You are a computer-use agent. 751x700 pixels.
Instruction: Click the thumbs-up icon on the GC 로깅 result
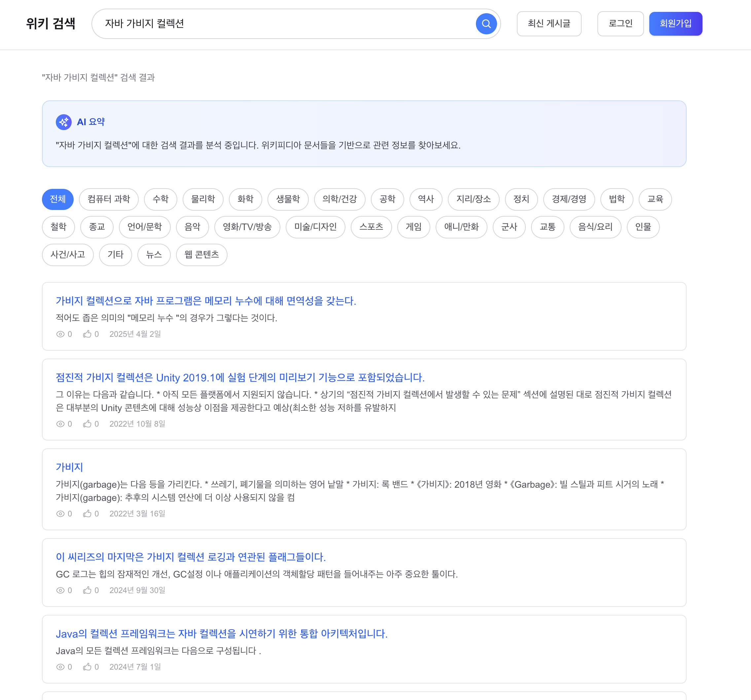click(x=88, y=590)
